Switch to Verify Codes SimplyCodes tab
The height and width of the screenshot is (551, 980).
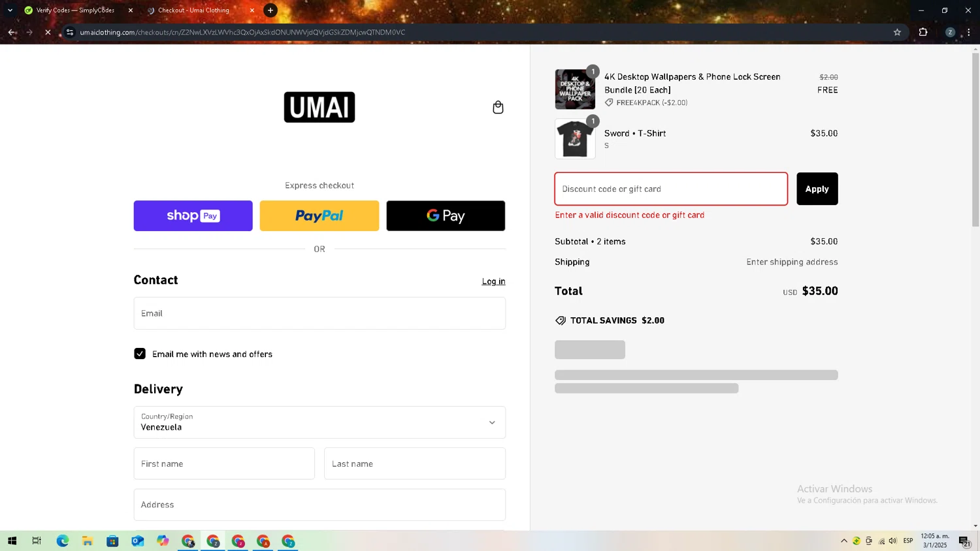point(75,10)
